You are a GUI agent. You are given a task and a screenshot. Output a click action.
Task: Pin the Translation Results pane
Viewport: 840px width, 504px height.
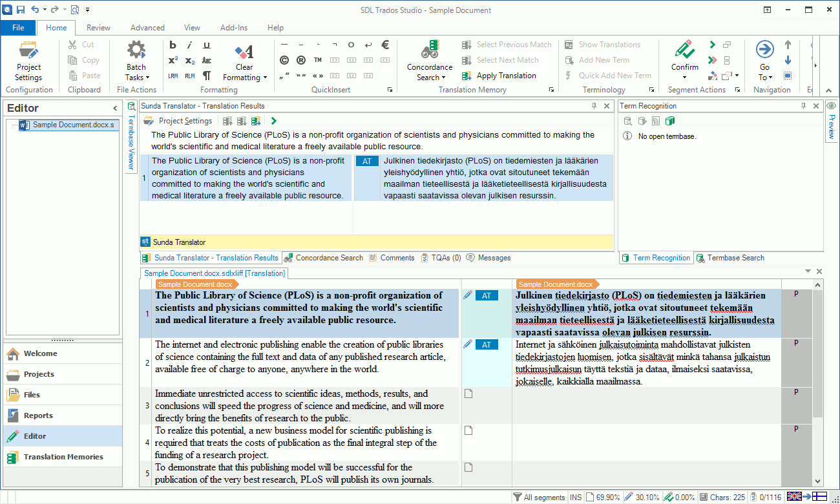point(594,106)
